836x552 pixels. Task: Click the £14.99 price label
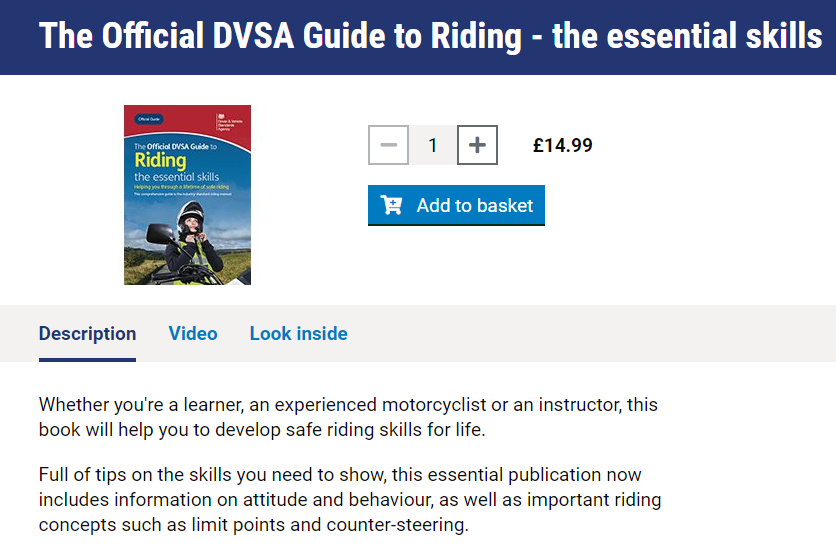(x=562, y=145)
